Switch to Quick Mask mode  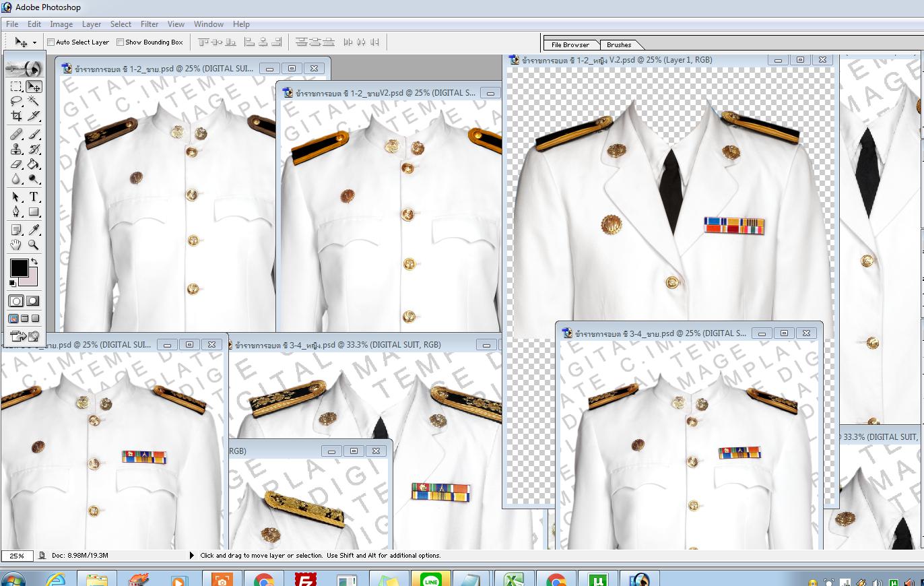click(31, 301)
